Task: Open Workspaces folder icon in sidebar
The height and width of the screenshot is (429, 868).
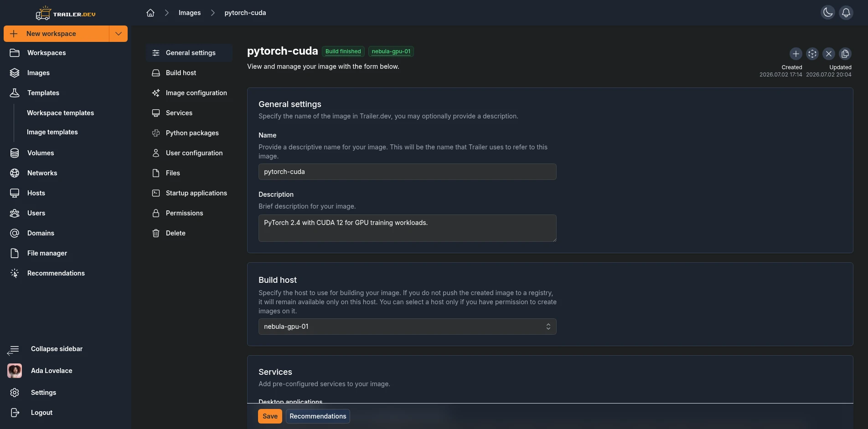Action: tap(15, 53)
